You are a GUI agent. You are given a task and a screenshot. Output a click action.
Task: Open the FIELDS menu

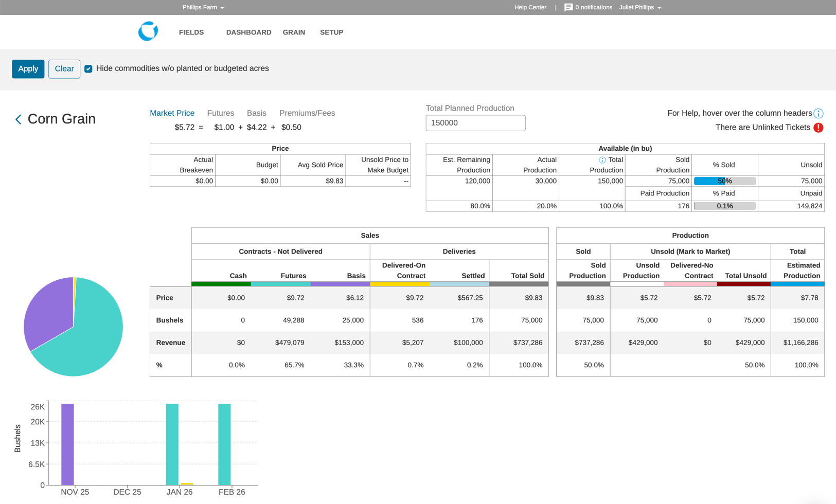tap(191, 32)
